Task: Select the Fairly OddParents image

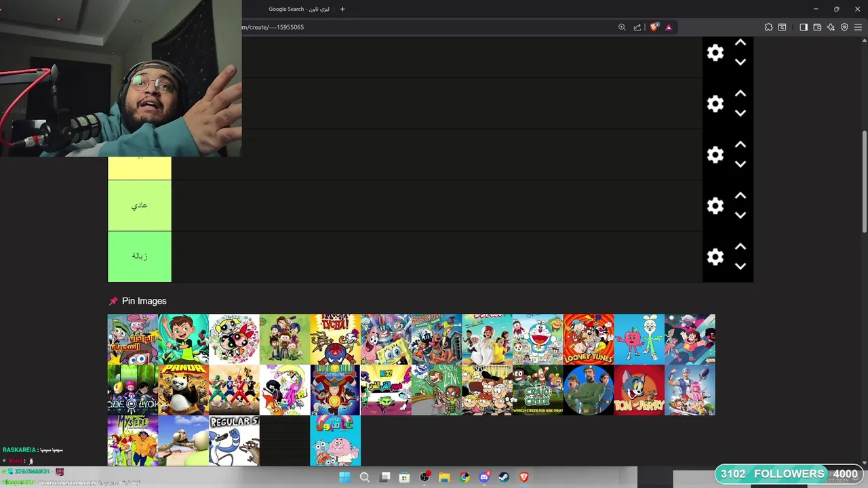Action: (x=133, y=339)
